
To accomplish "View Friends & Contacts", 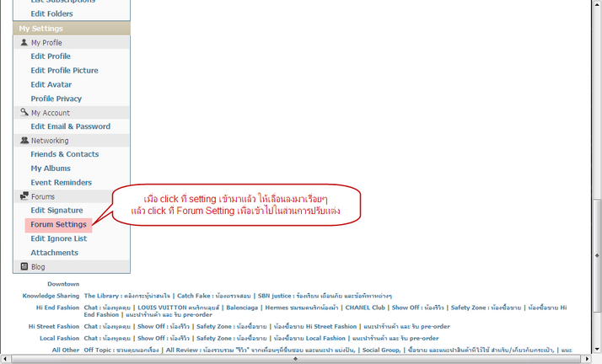I will [x=64, y=154].
